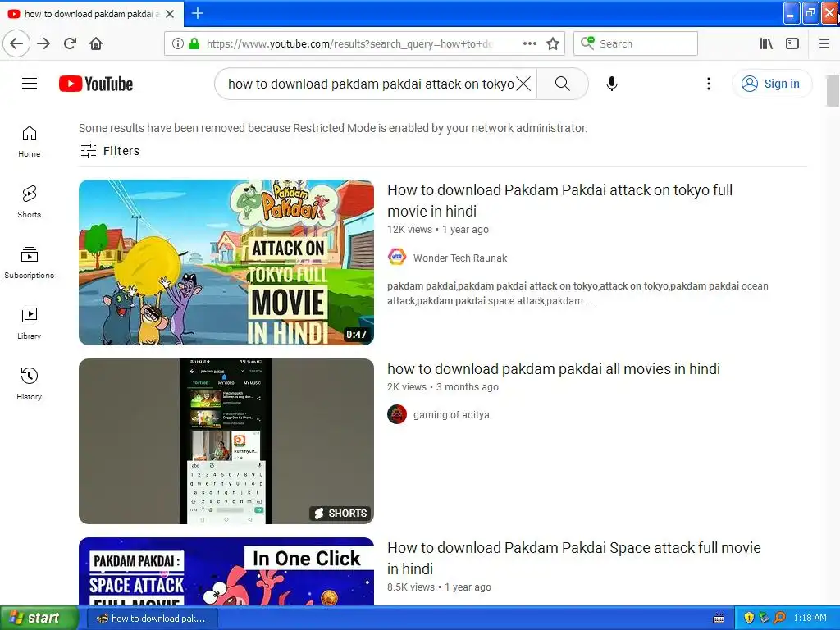Open gaming of aditya channel avatar
840x630 pixels.
pyautogui.click(x=397, y=414)
